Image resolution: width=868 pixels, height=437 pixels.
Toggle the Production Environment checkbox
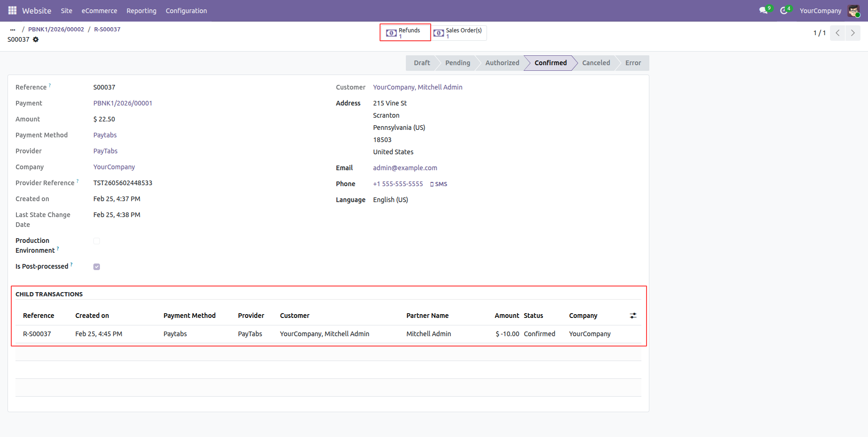[x=97, y=241]
